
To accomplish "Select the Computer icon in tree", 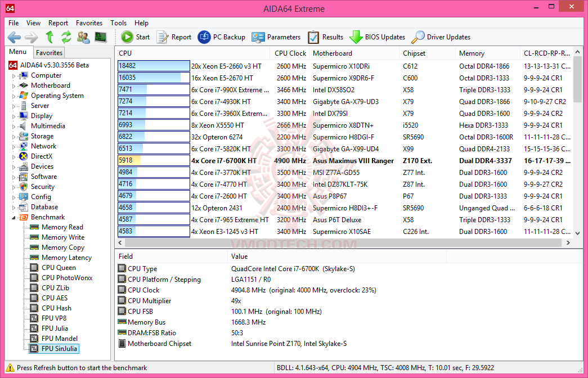I will click(24, 76).
